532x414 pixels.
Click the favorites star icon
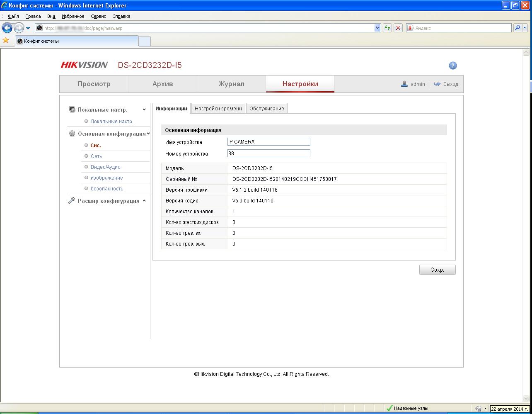tap(6, 40)
